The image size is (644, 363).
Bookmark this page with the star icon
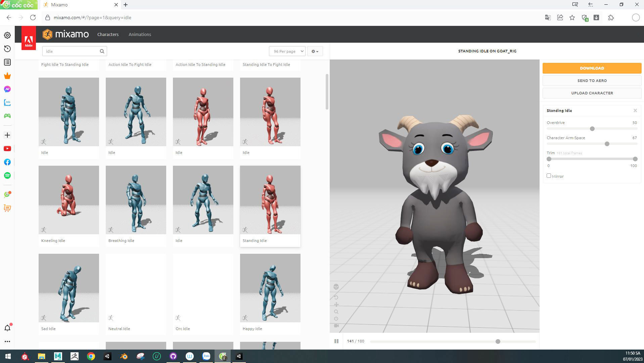(x=572, y=17)
